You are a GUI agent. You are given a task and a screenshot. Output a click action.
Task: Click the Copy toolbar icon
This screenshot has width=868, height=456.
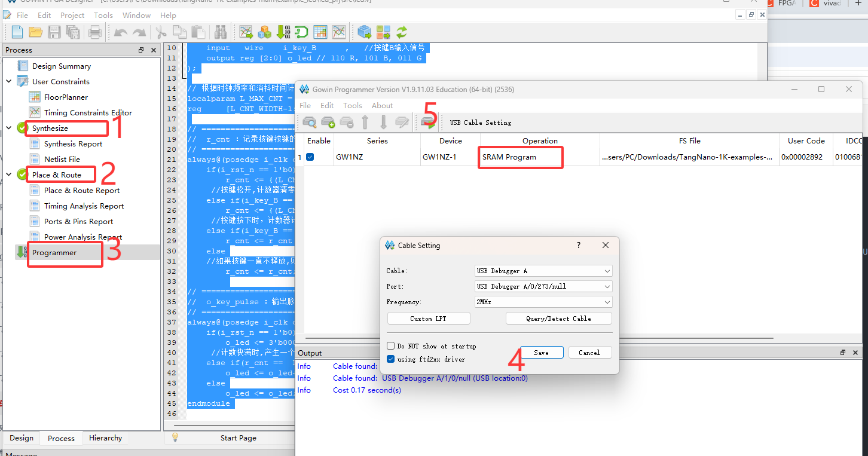[179, 32]
